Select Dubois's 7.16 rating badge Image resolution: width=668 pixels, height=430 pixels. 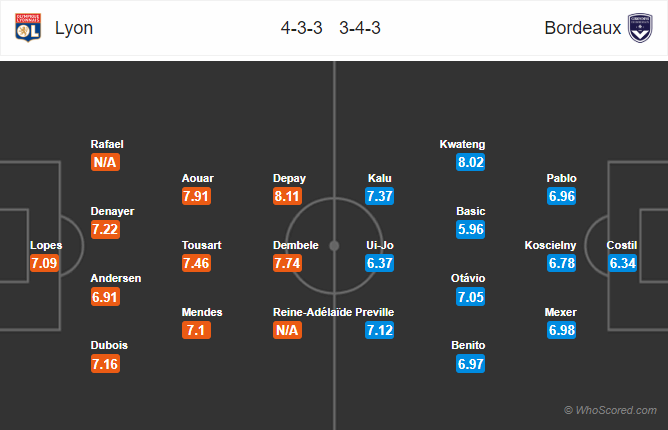tap(105, 364)
